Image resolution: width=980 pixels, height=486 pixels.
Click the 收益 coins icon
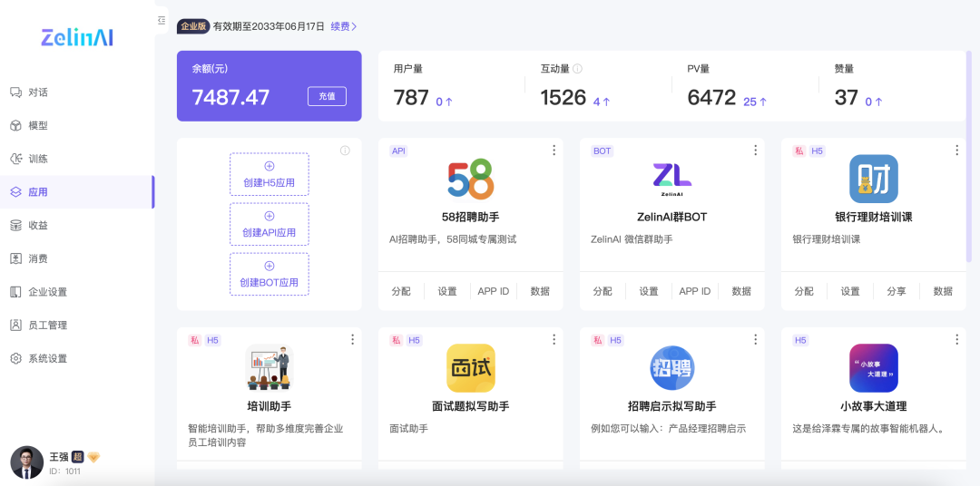(x=16, y=226)
